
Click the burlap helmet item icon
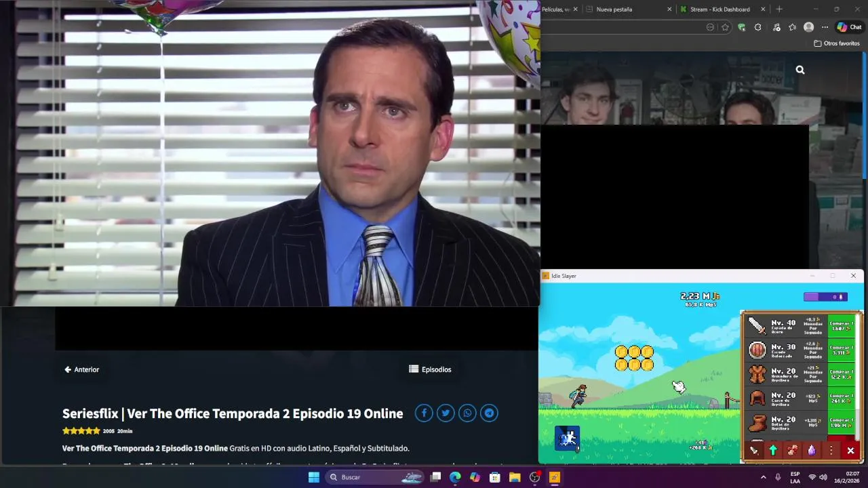tap(757, 399)
